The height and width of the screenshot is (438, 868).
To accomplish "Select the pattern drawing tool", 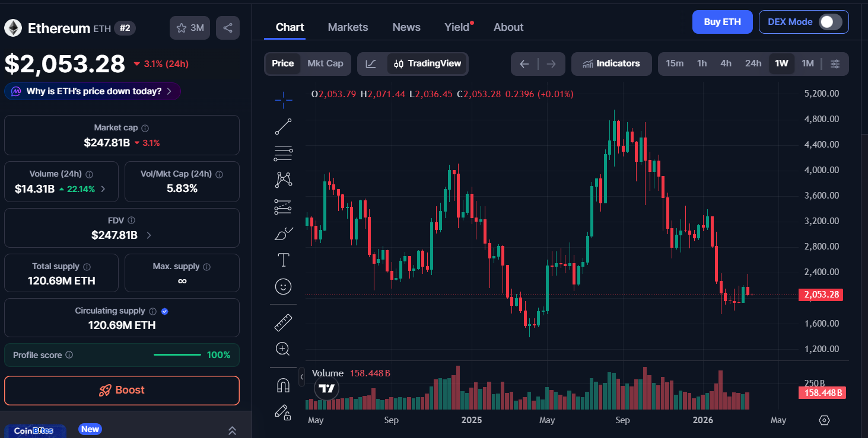I will tap(284, 180).
